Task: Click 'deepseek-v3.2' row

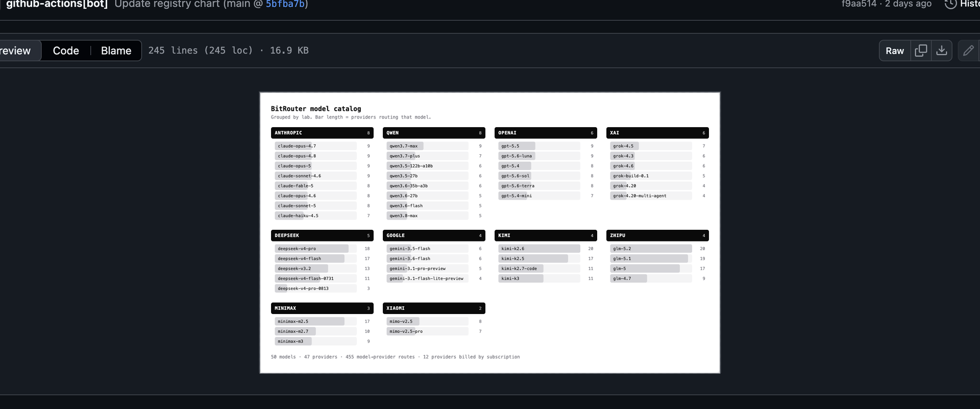Action: pyautogui.click(x=322, y=269)
